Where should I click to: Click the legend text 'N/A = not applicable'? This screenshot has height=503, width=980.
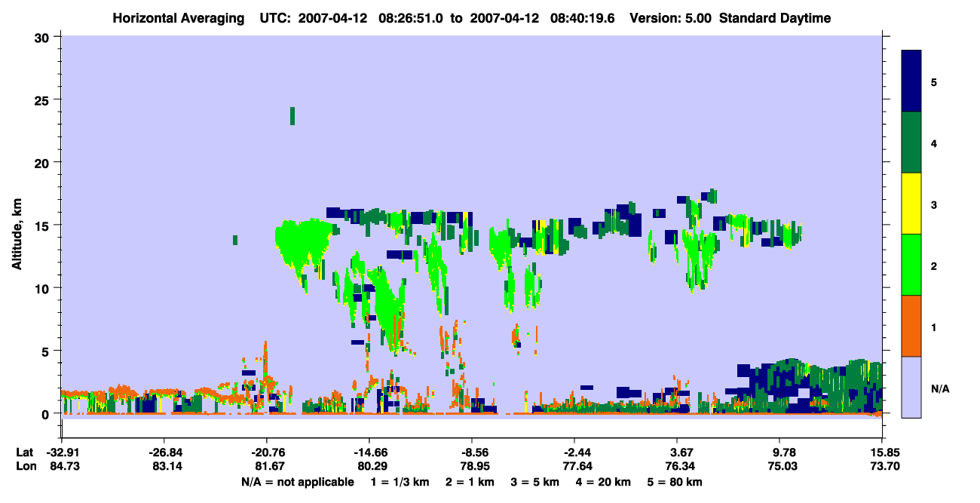(297, 482)
